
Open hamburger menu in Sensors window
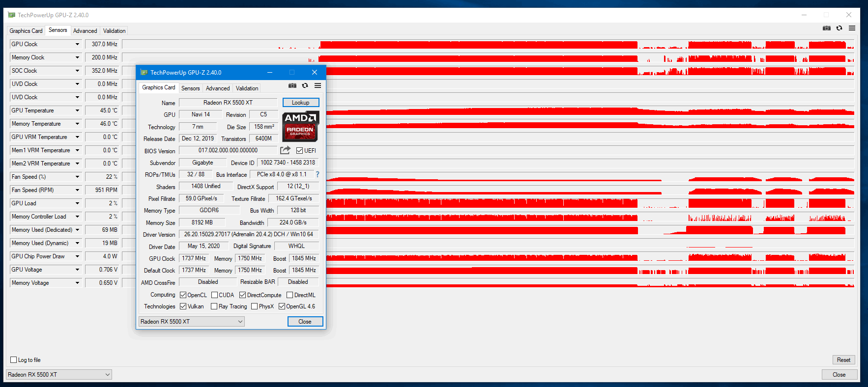(x=852, y=28)
